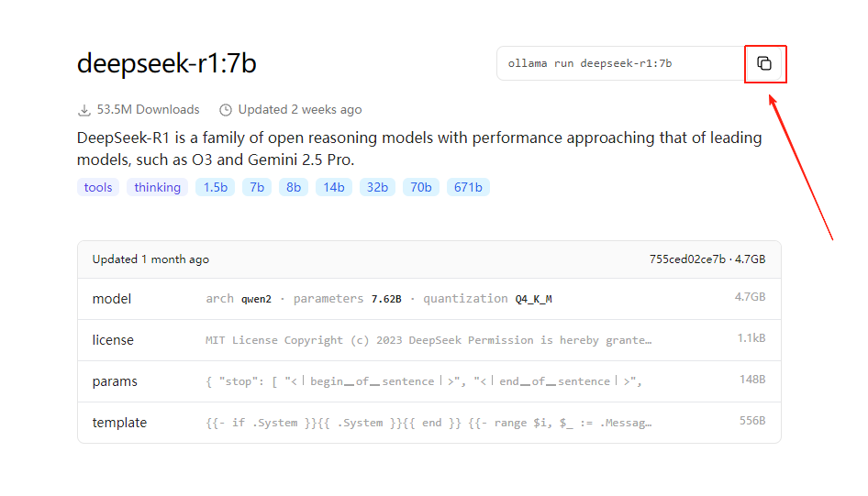
Task: Click the 755ced02ce7b digest hash
Action: (x=687, y=259)
